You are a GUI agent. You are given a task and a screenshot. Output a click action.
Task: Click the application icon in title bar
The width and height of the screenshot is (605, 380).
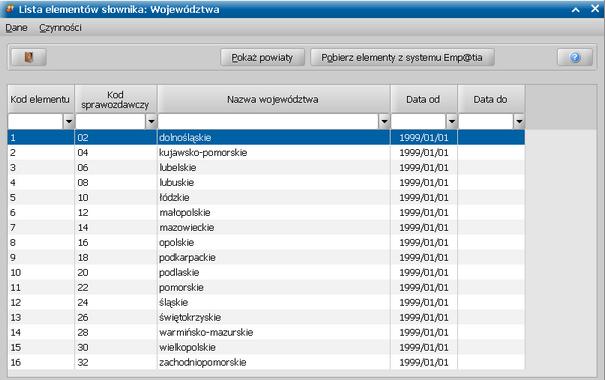(9, 9)
